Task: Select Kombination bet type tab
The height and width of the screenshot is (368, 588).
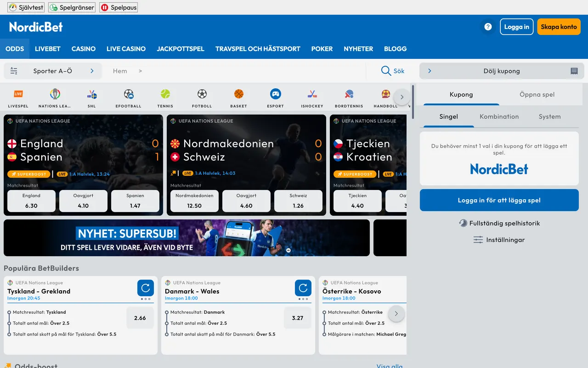Action: (x=499, y=116)
